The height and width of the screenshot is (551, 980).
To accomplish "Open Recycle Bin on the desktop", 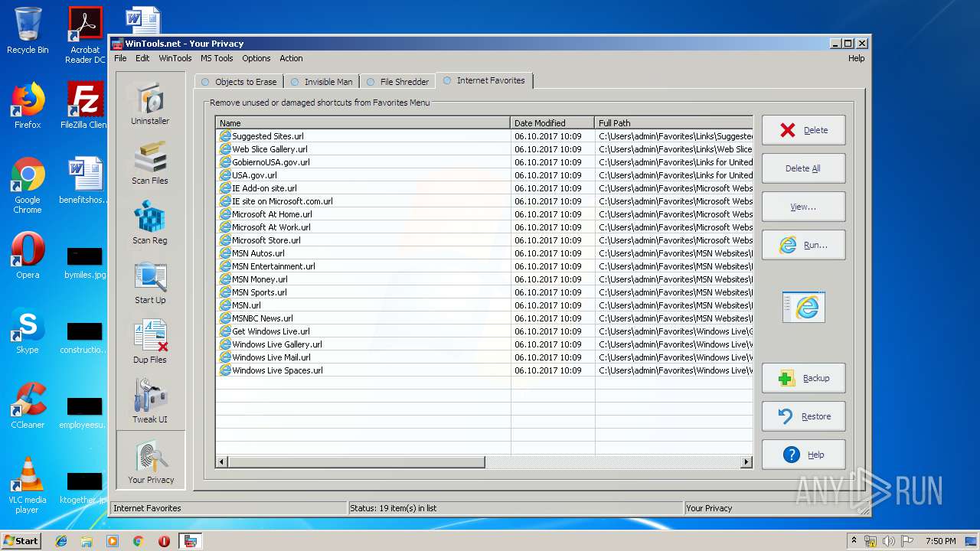I will 28,31.
